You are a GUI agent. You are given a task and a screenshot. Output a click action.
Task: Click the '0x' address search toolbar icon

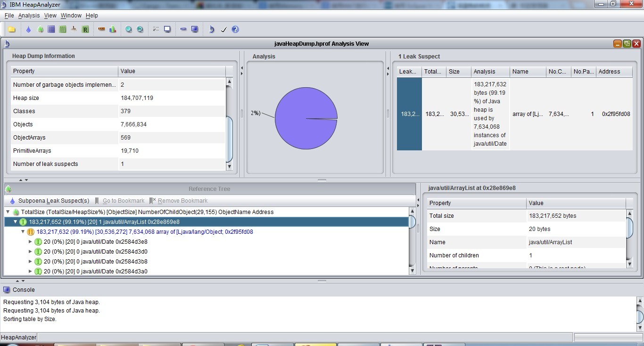pos(140,29)
